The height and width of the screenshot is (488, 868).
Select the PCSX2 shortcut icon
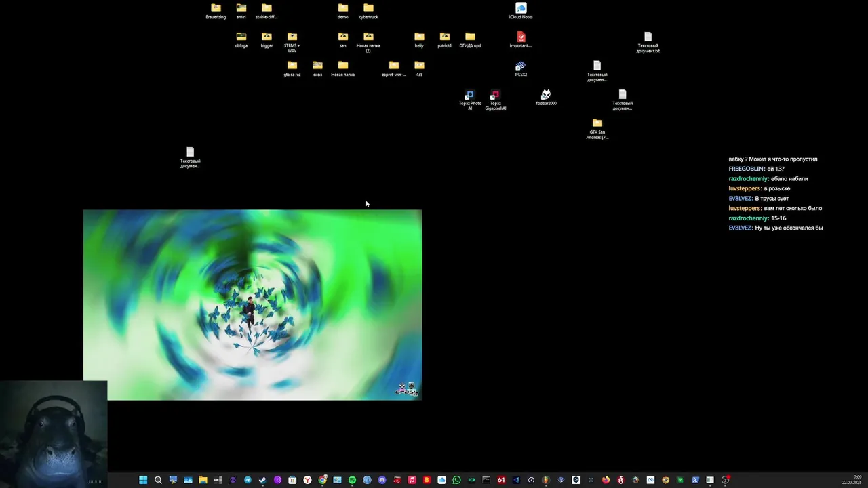click(521, 69)
